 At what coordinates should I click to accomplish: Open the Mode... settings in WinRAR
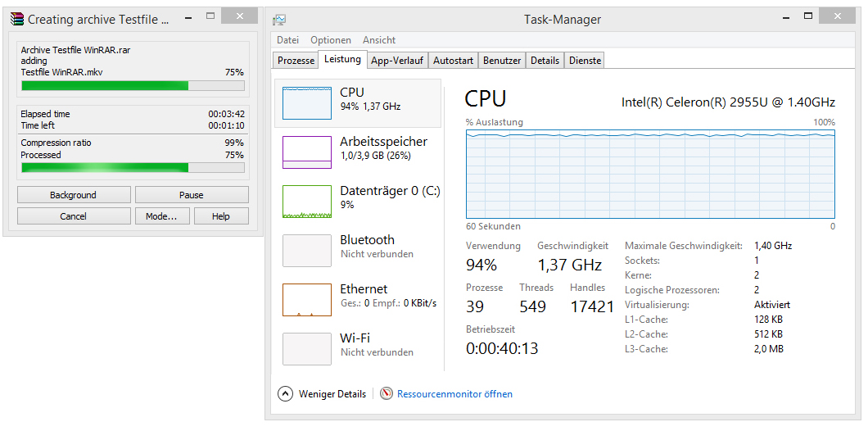(161, 216)
